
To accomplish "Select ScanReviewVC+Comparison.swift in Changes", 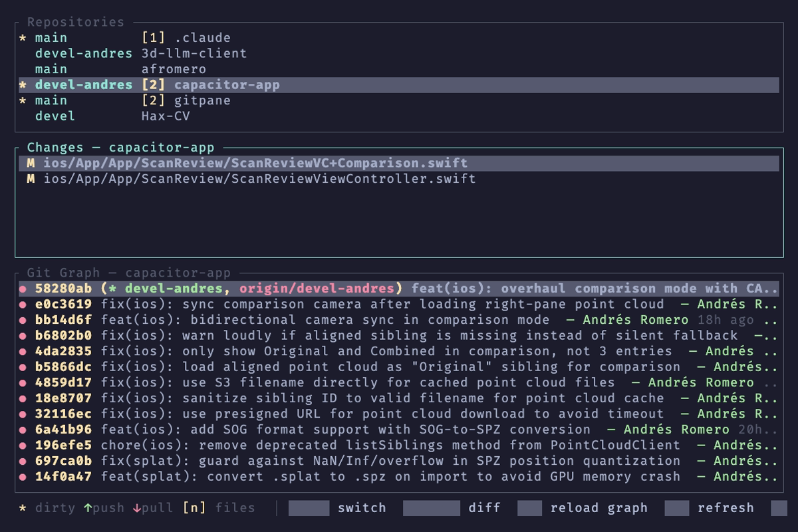I will [255, 163].
